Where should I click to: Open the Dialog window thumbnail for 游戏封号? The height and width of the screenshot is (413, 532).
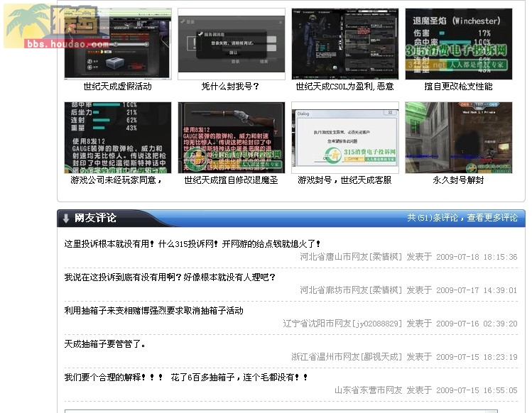(345, 138)
